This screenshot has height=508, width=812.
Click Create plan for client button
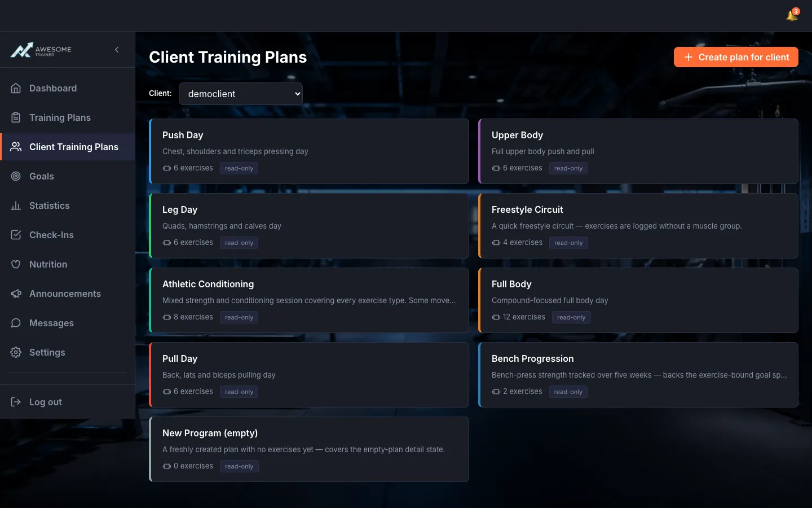pos(736,57)
